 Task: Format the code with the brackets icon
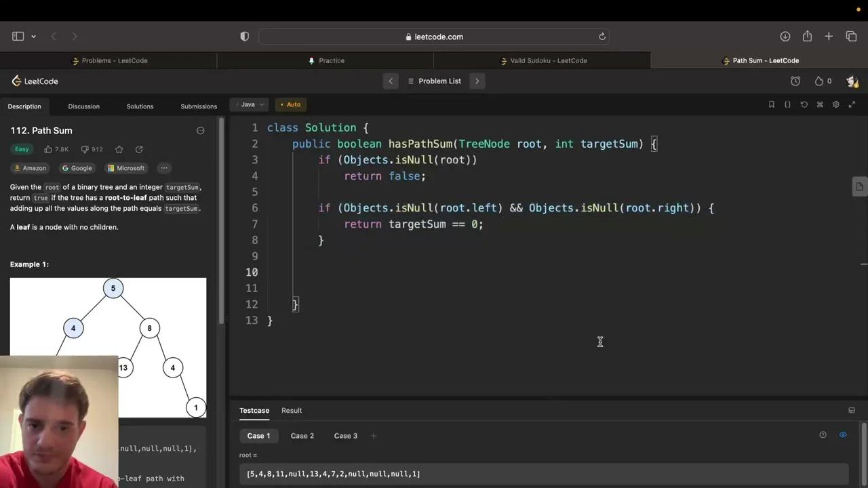(787, 104)
